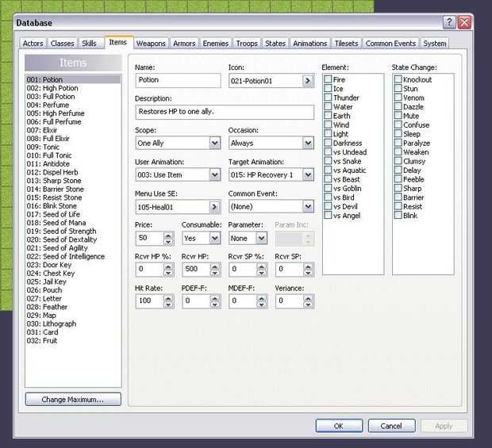Enable the Venom state change checkbox

[398, 98]
